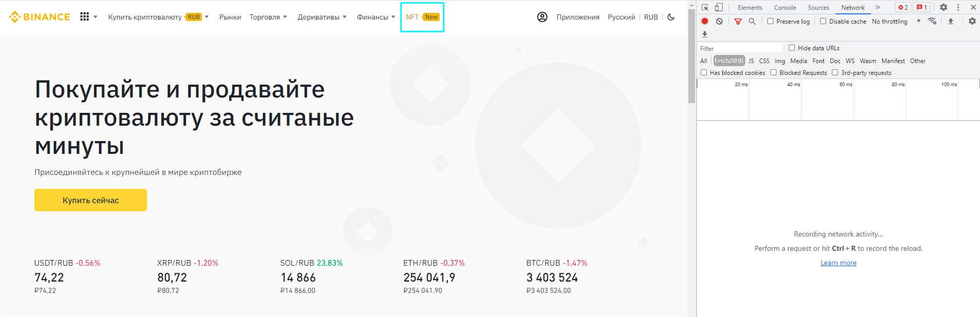Open the products grid menu icon
The height and width of the screenshot is (317, 980).
click(x=85, y=17)
